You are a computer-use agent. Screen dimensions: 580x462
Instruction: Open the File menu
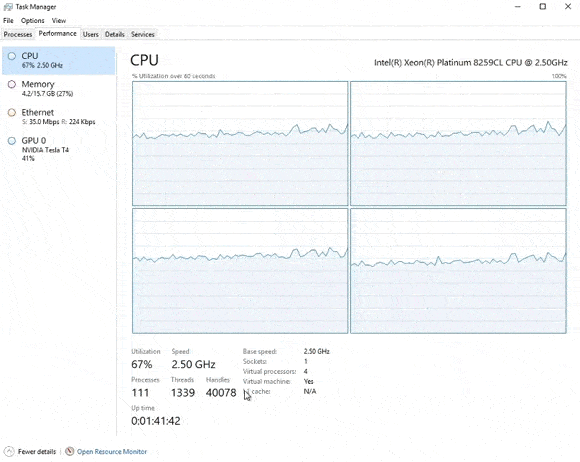coord(8,21)
